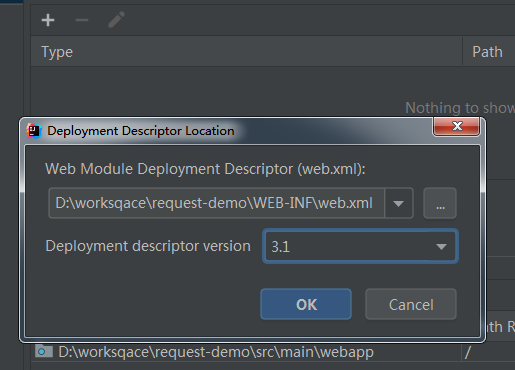The height and width of the screenshot is (370, 515).
Task: Click the Type column header
Action: click(x=247, y=52)
